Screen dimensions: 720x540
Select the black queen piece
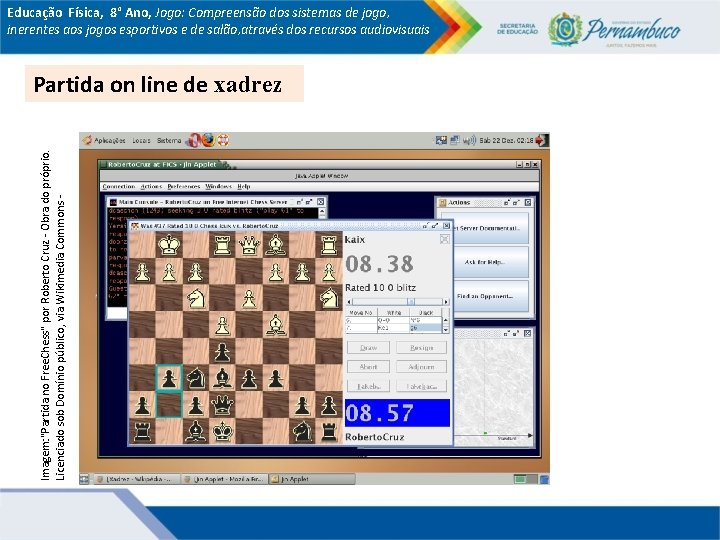(222, 405)
